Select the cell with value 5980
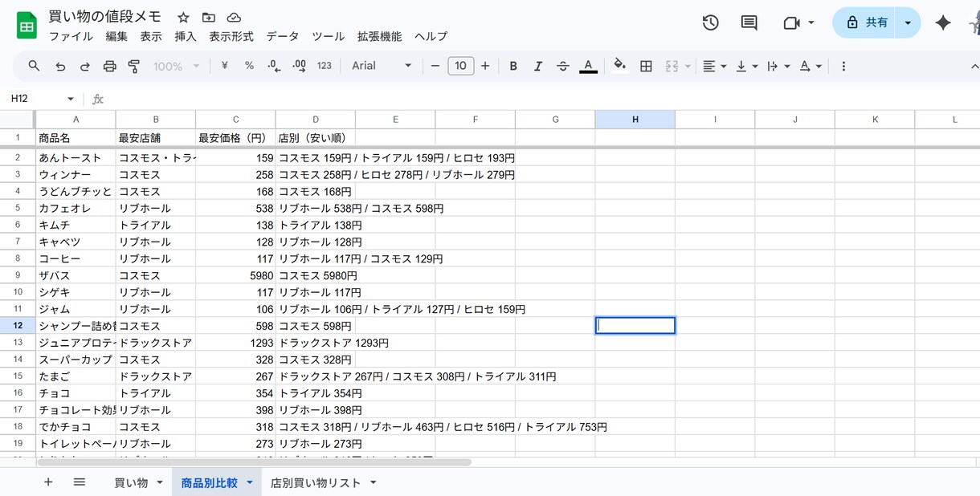The image size is (980, 496). [235, 275]
